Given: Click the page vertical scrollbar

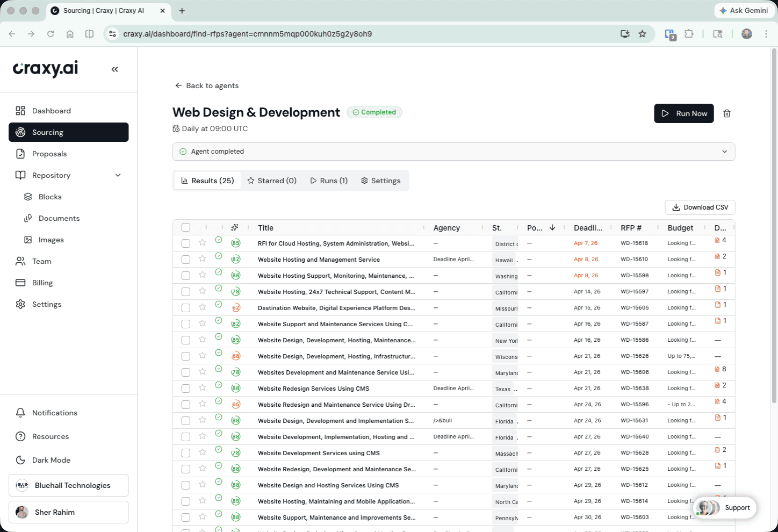Looking at the screenshot, I should [x=774, y=226].
